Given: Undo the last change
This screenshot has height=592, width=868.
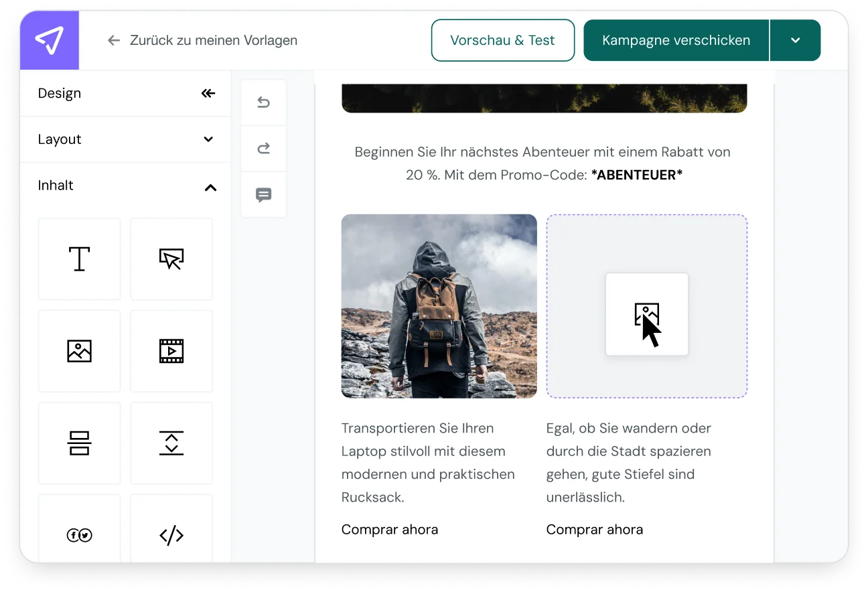Looking at the screenshot, I should coord(263,102).
